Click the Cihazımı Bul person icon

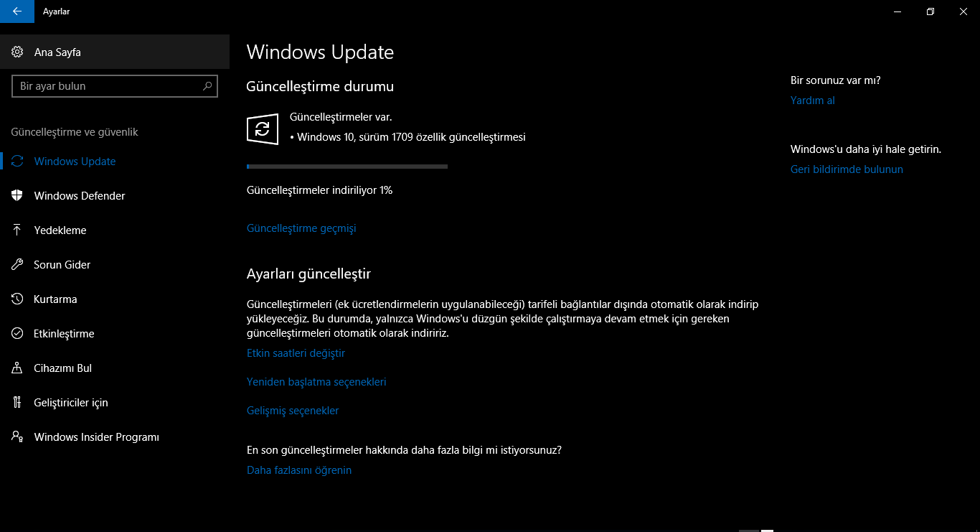tap(17, 368)
